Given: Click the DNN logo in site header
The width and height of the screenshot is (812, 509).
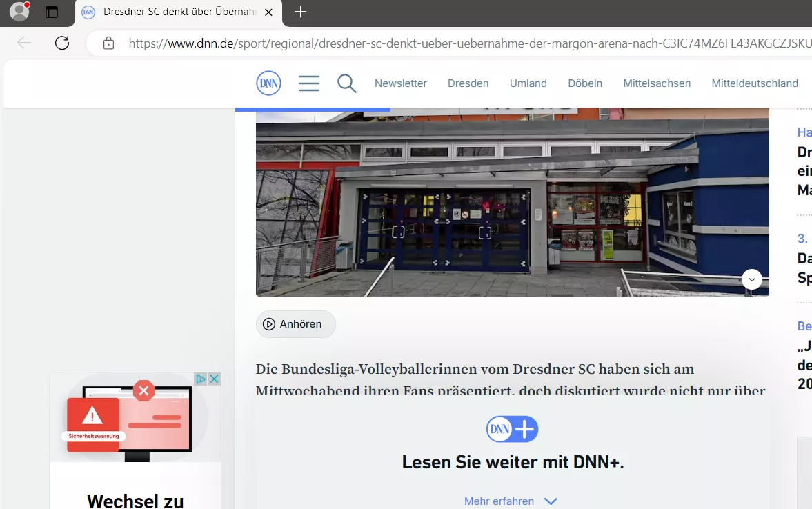Looking at the screenshot, I should click(x=269, y=83).
